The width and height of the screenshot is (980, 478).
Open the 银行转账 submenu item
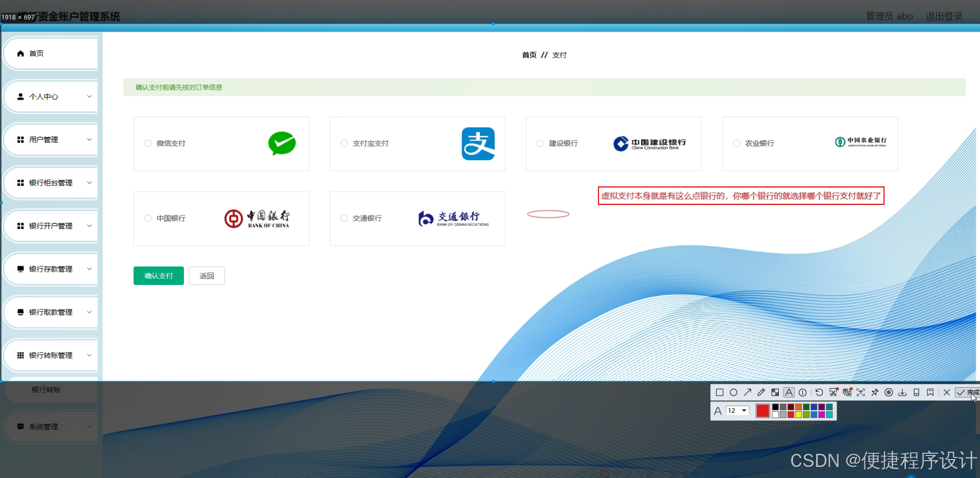click(46, 390)
